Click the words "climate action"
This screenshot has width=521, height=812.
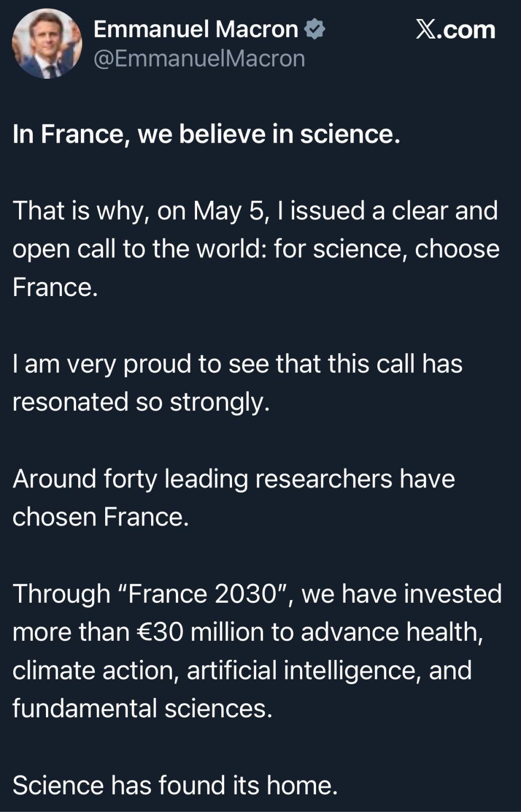click(x=92, y=670)
